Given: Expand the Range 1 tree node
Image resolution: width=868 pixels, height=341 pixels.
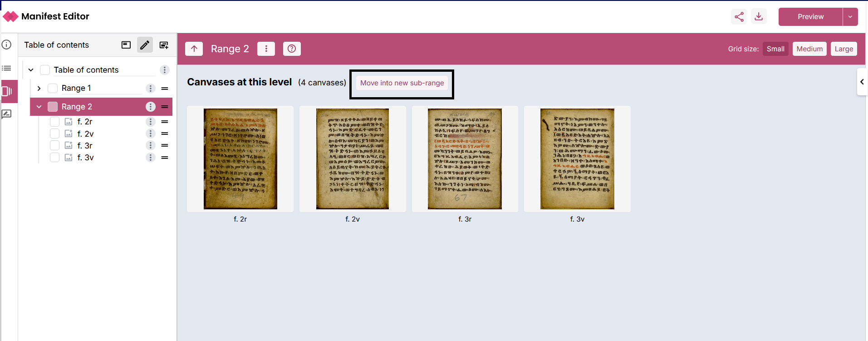Looking at the screenshot, I should tap(39, 88).
